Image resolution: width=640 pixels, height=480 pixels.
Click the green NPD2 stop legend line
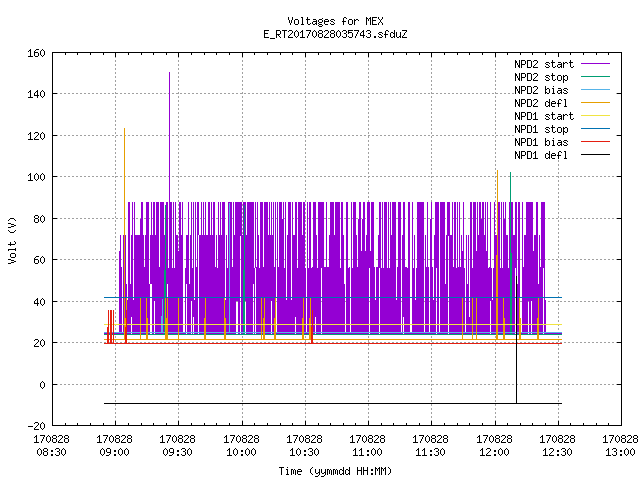tap(595, 76)
